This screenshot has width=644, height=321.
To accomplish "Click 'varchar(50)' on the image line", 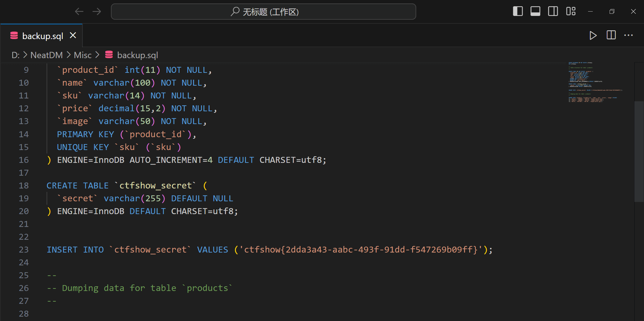I will (127, 121).
